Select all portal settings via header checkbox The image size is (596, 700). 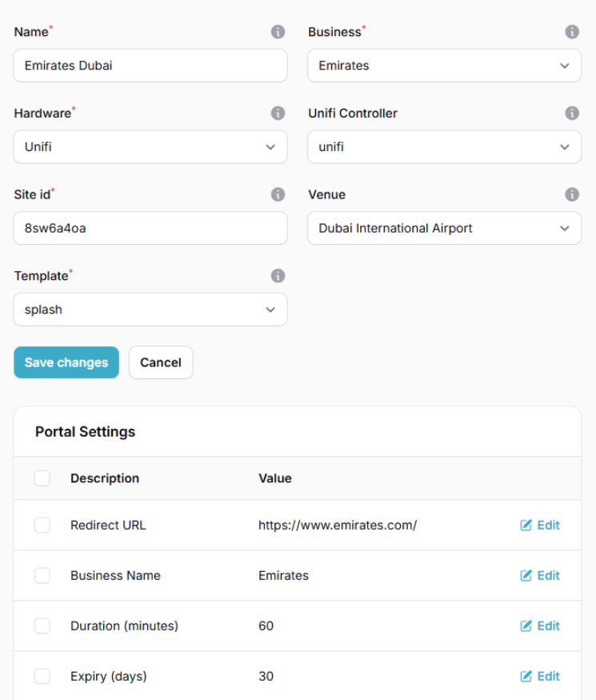42,478
